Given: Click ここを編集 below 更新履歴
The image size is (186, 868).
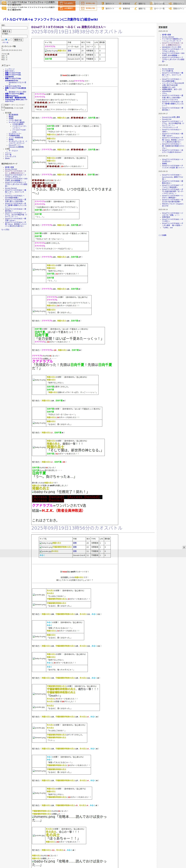Looking at the screenshot, I should point(162,235).
